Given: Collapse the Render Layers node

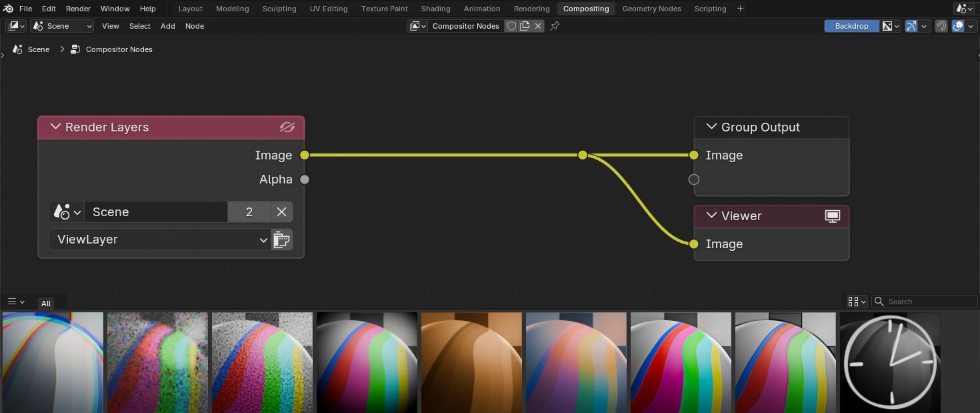Looking at the screenshot, I should tap(55, 127).
